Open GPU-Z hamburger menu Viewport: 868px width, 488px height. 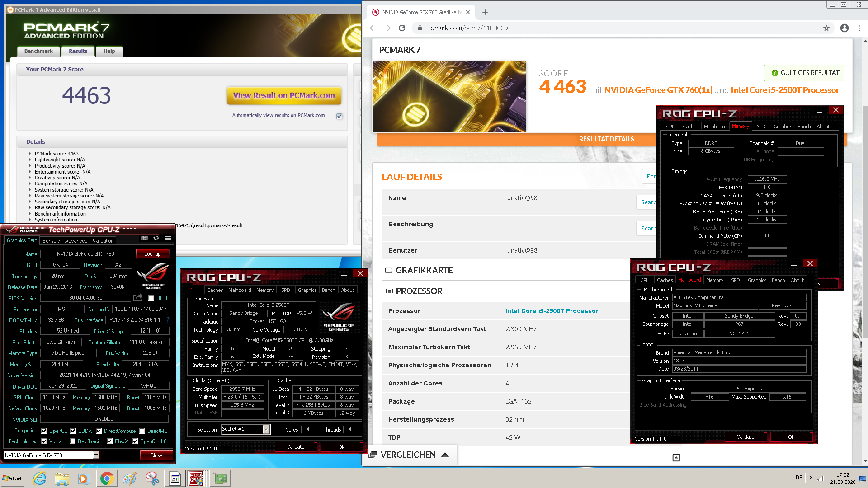pos(168,238)
